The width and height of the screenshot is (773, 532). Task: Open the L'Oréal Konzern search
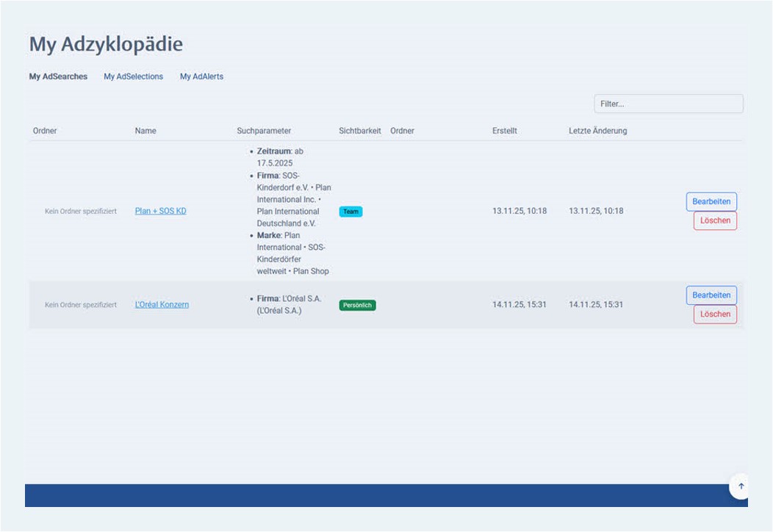point(162,304)
